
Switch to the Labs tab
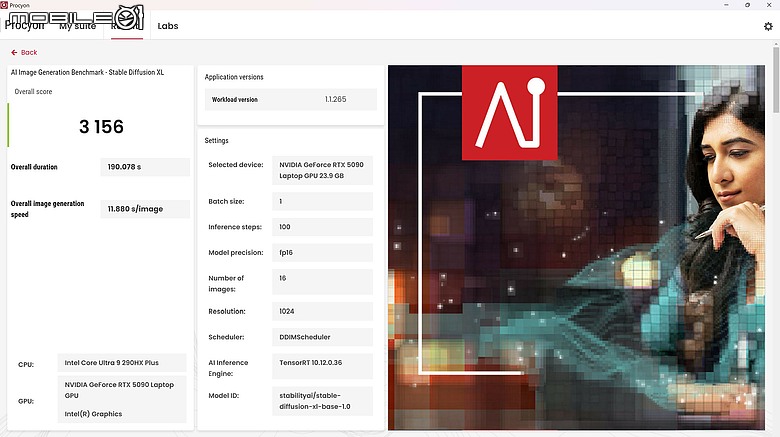click(168, 26)
